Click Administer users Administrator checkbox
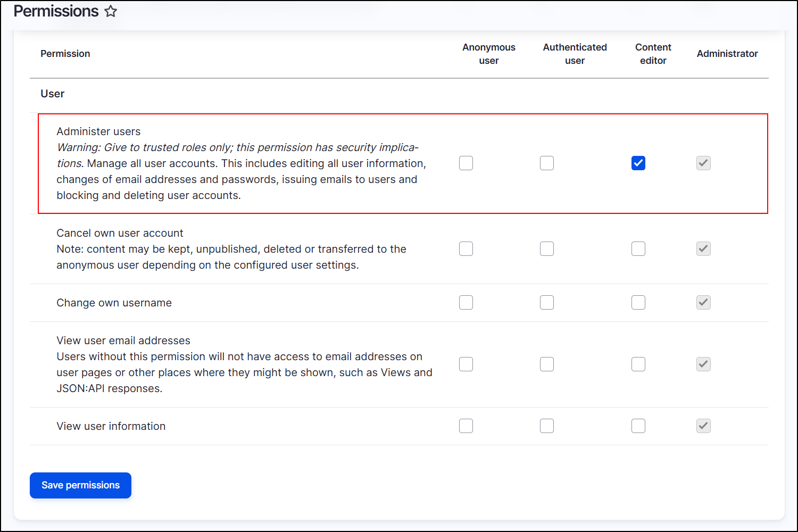Viewport: 798px width, 532px height. click(703, 163)
